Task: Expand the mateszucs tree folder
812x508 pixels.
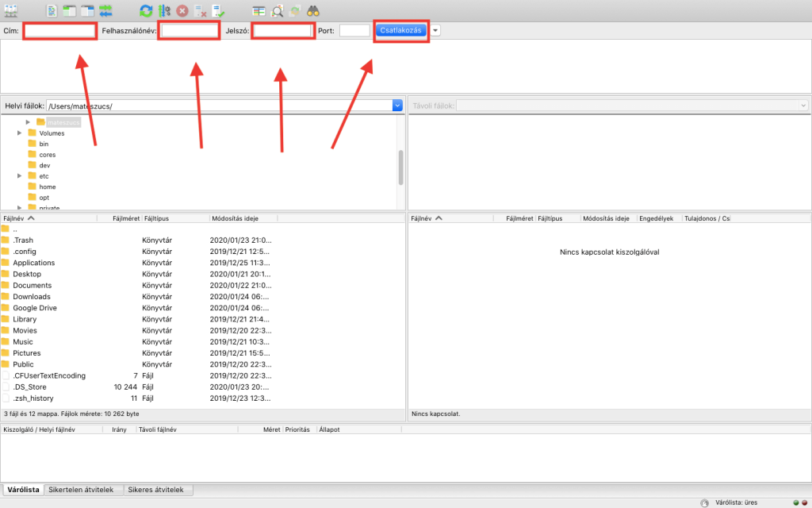Action: pyautogui.click(x=28, y=122)
